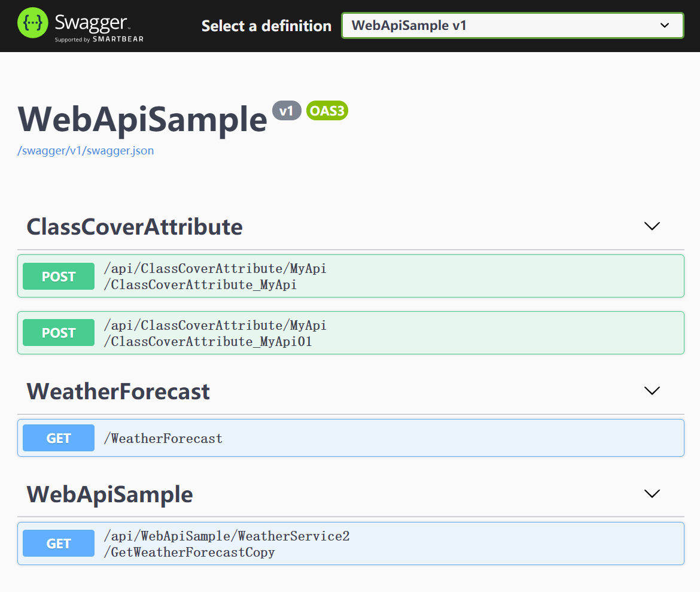Click GET badge for /WeatherForecast
This screenshot has width=700, height=592.
click(59, 438)
